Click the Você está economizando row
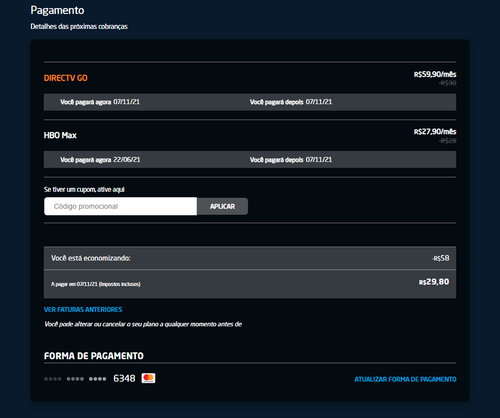The image size is (500, 418). (x=250, y=258)
